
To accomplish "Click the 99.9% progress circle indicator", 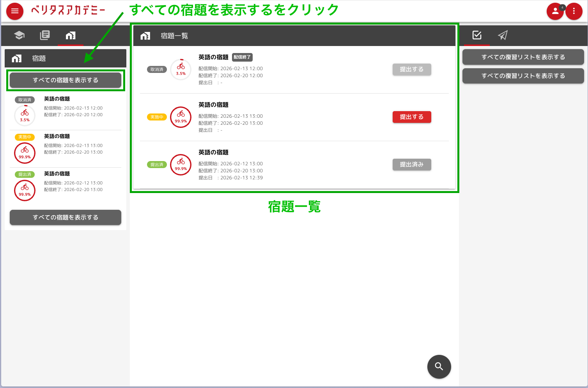I will pos(181,117).
